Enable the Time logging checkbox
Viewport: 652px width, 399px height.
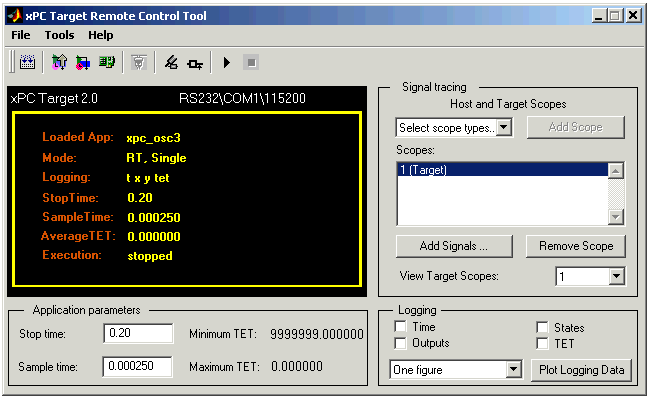(400, 326)
